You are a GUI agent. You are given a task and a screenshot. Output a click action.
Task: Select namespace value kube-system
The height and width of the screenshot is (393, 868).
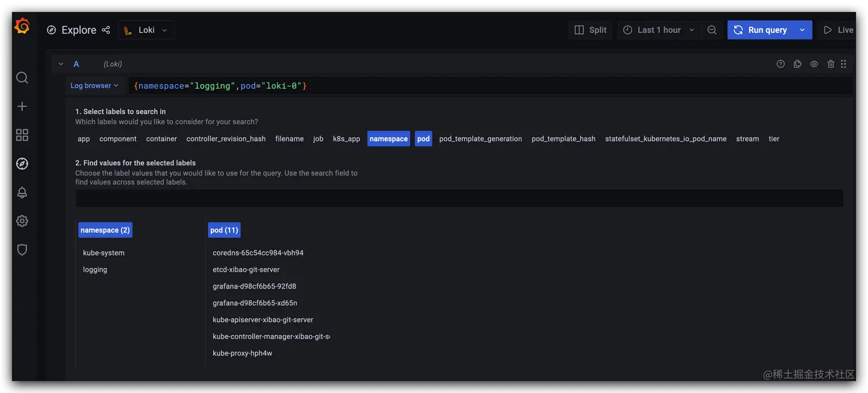click(104, 253)
